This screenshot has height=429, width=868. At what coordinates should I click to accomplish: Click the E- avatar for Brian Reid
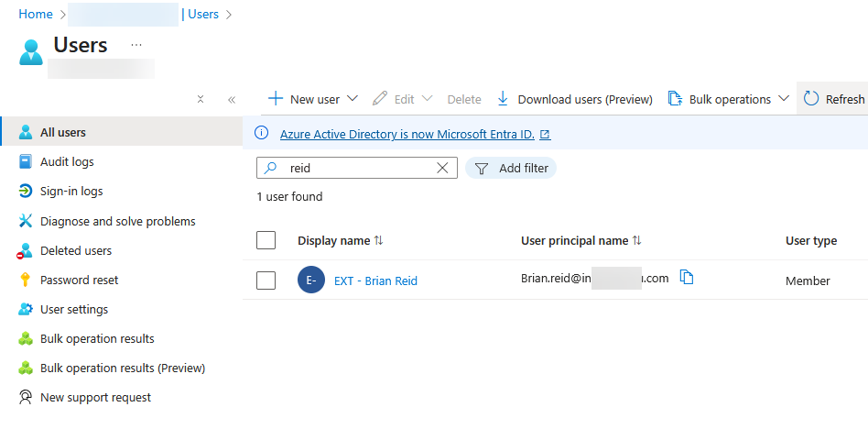311,280
